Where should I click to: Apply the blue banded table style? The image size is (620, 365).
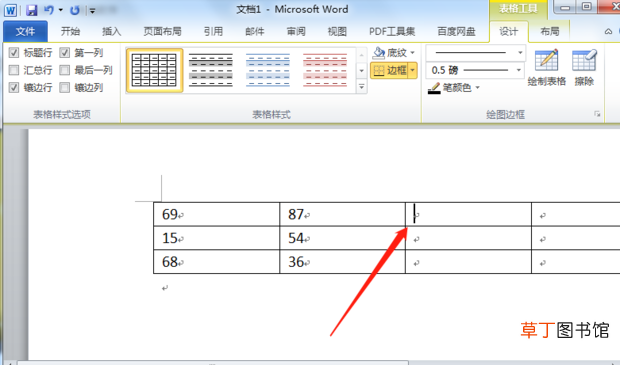268,70
